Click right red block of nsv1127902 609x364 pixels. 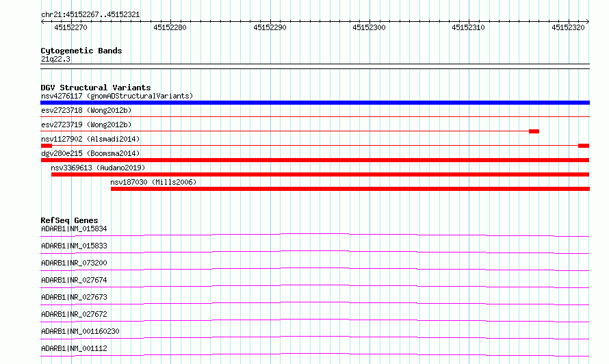coord(584,146)
